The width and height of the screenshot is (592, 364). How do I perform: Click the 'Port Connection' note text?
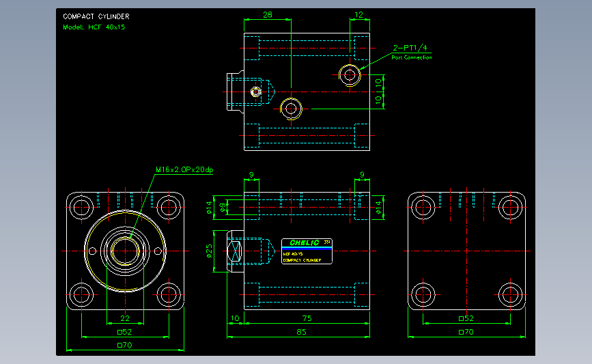point(412,57)
